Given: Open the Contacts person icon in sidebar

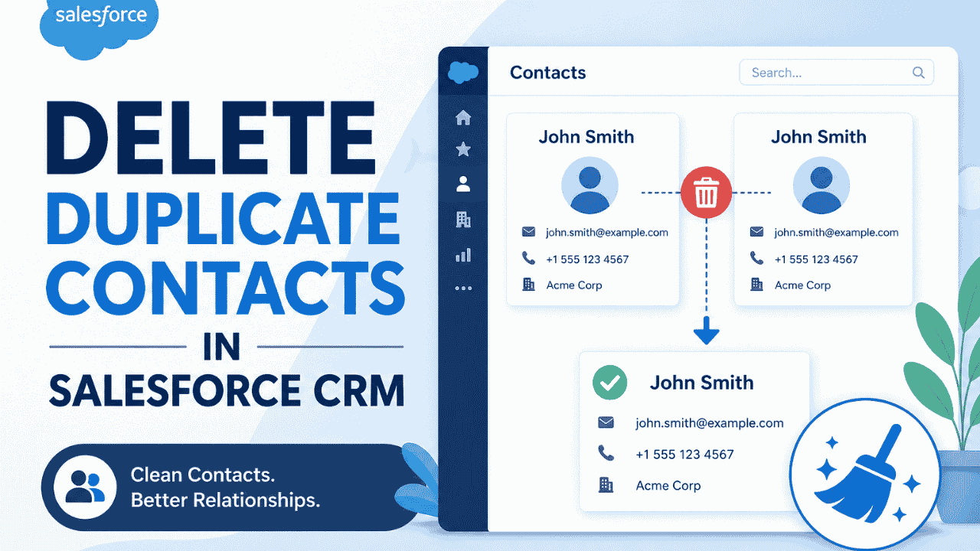Looking at the screenshot, I should 463,184.
